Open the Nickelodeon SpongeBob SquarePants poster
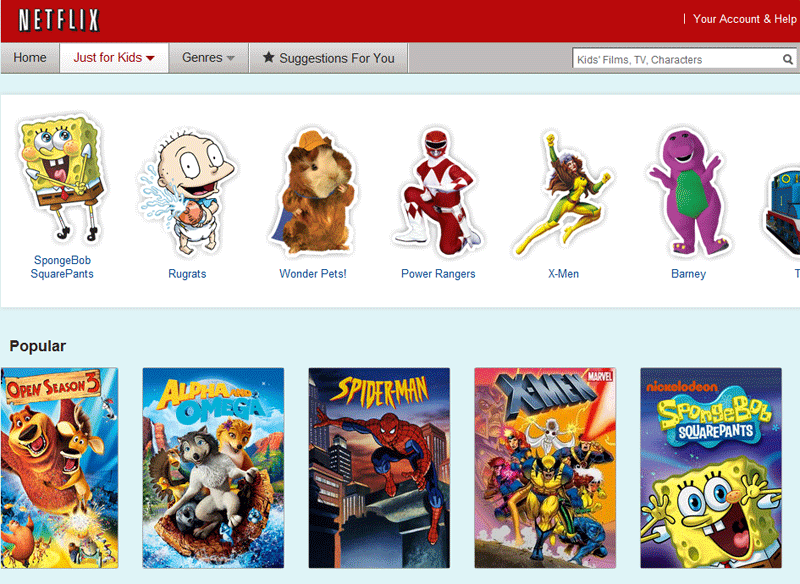The image size is (800, 584). coord(711,468)
